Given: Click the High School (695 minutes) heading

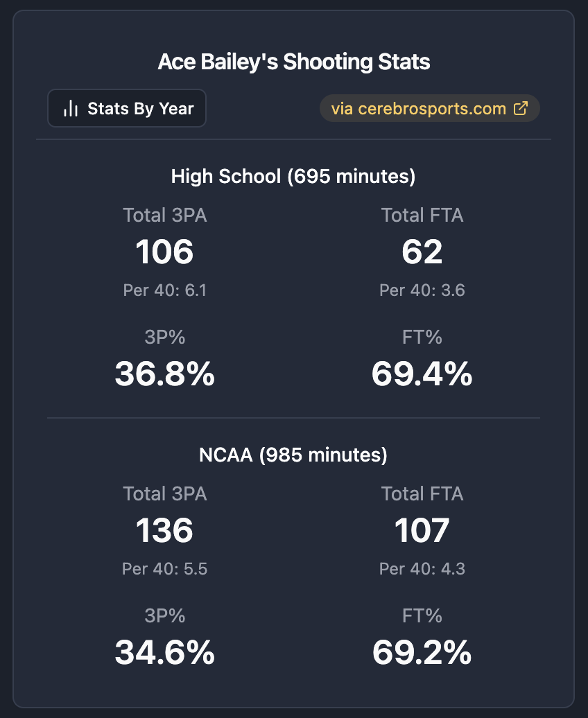Looking at the screenshot, I should pos(293,177).
